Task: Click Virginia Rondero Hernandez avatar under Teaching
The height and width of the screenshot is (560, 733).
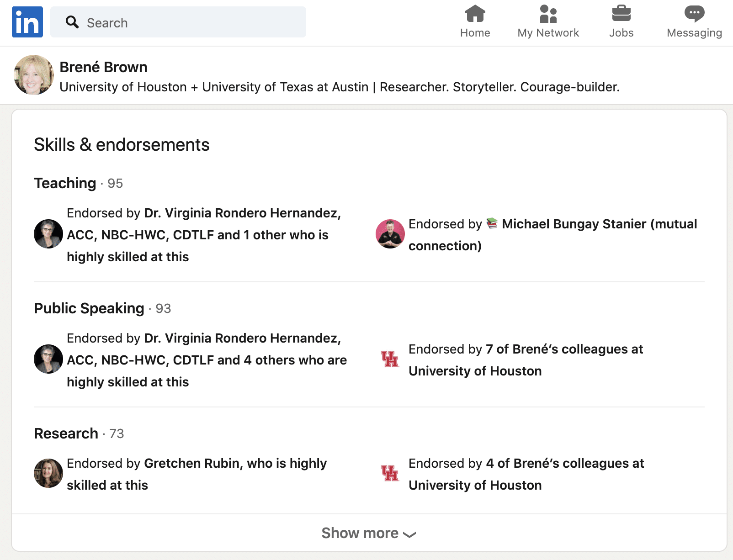Action: click(x=48, y=234)
